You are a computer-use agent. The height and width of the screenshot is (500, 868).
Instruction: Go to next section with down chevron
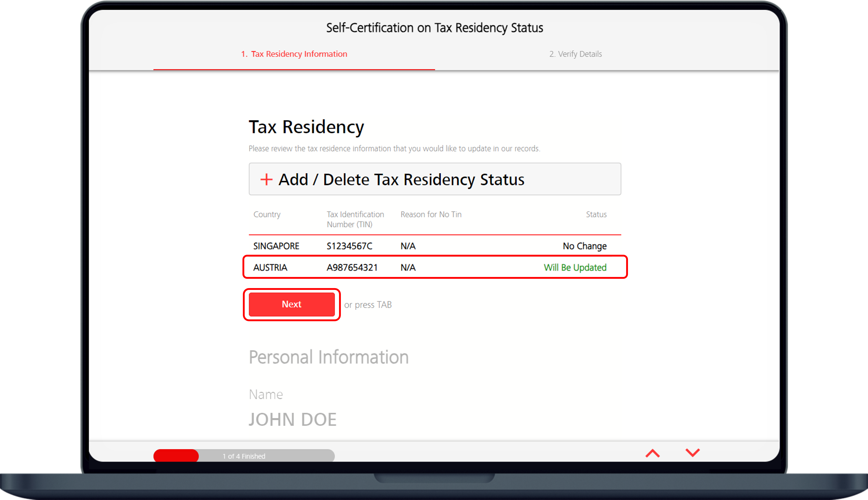point(693,453)
